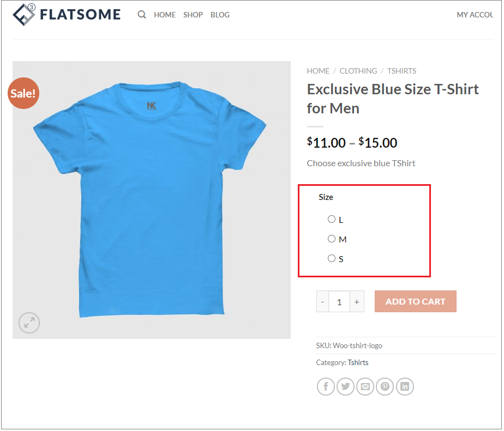Click the search magnifier icon

tap(142, 15)
